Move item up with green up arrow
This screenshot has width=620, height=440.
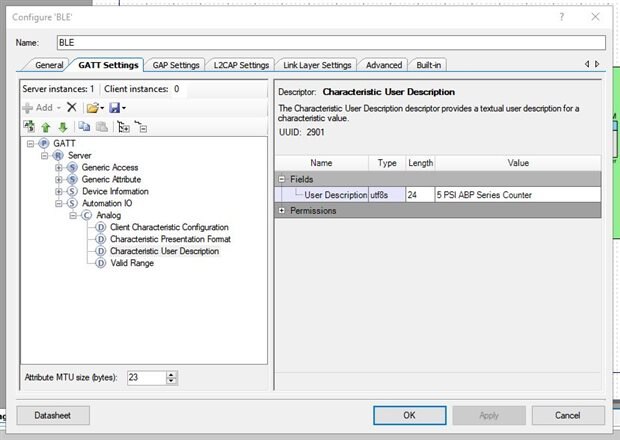click(x=45, y=127)
